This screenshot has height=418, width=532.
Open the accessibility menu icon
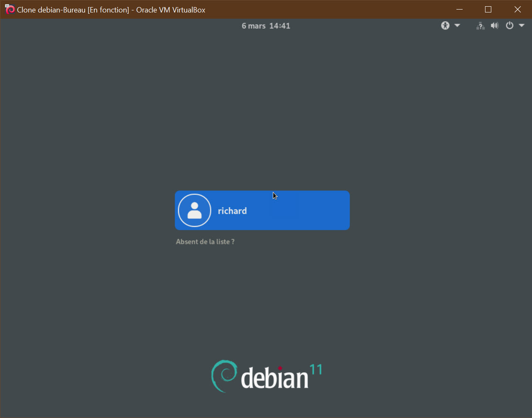445,26
